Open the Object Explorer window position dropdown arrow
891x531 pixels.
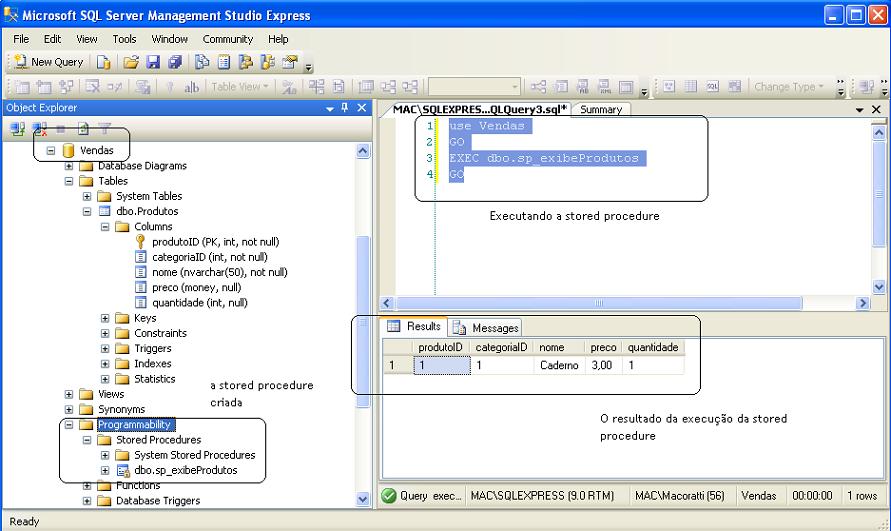330,108
